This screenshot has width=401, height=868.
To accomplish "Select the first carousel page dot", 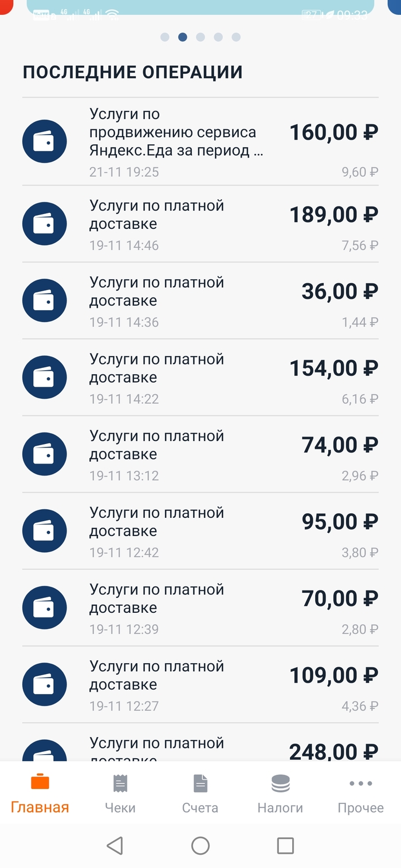I will click(x=165, y=37).
